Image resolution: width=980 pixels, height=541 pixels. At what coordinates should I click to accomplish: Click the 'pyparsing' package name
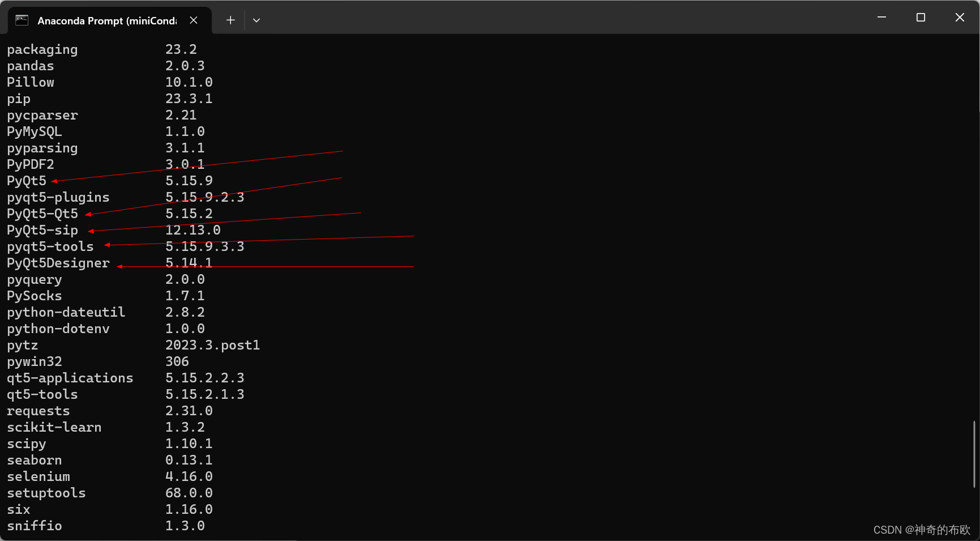[42, 148]
